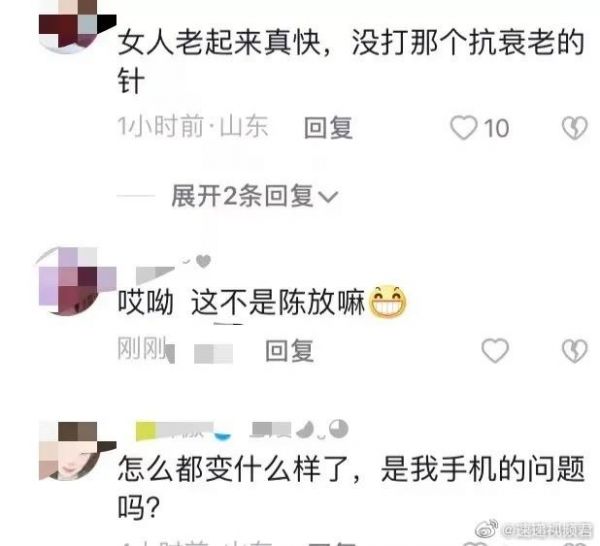Open the second commenter's blurred username
This screenshot has height=546, width=600.
click(x=155, y=274)
